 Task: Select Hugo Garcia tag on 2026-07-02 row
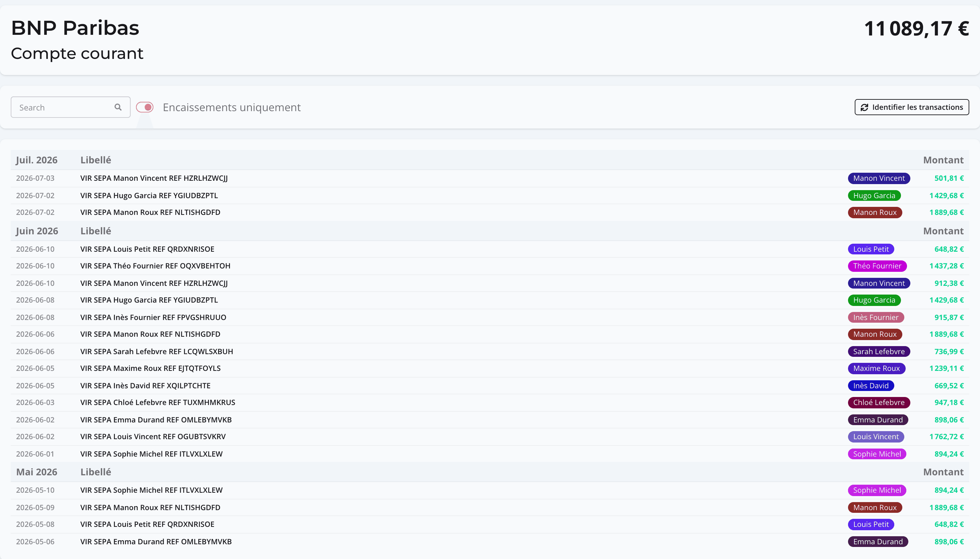point(874,195)
